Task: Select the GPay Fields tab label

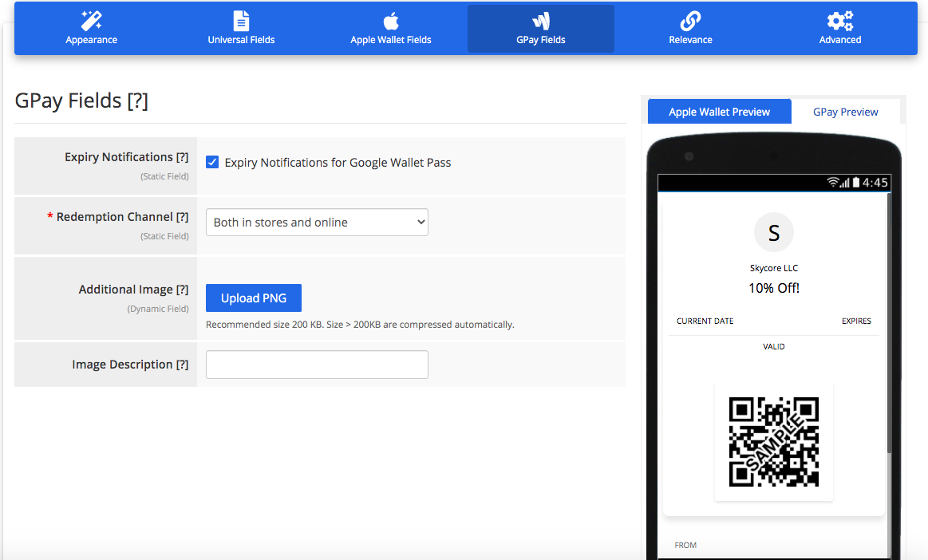Action: (x=541, y=40)
